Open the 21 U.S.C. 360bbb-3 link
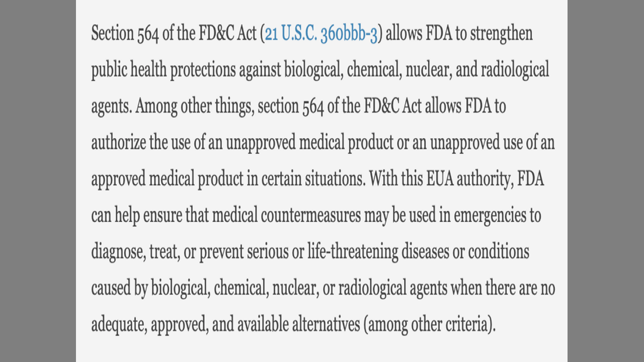The width and height of the screenshot is (644, 362). [x=321, y=34]
